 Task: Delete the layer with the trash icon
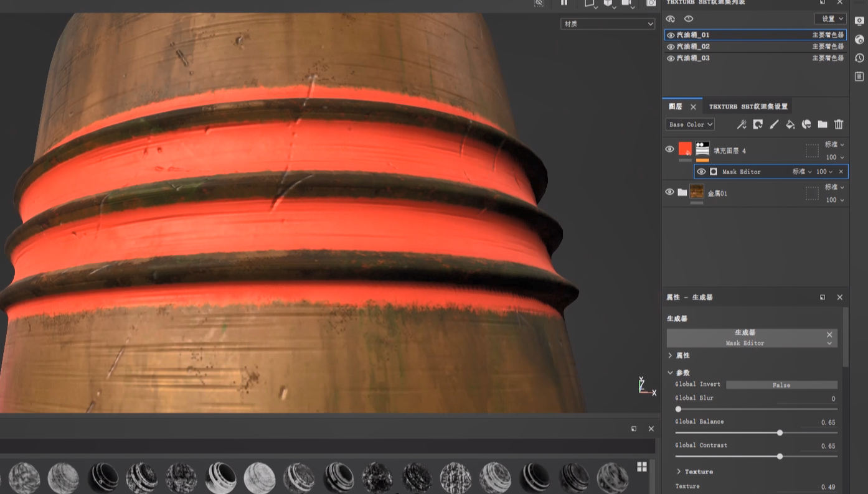click(839, 124)
